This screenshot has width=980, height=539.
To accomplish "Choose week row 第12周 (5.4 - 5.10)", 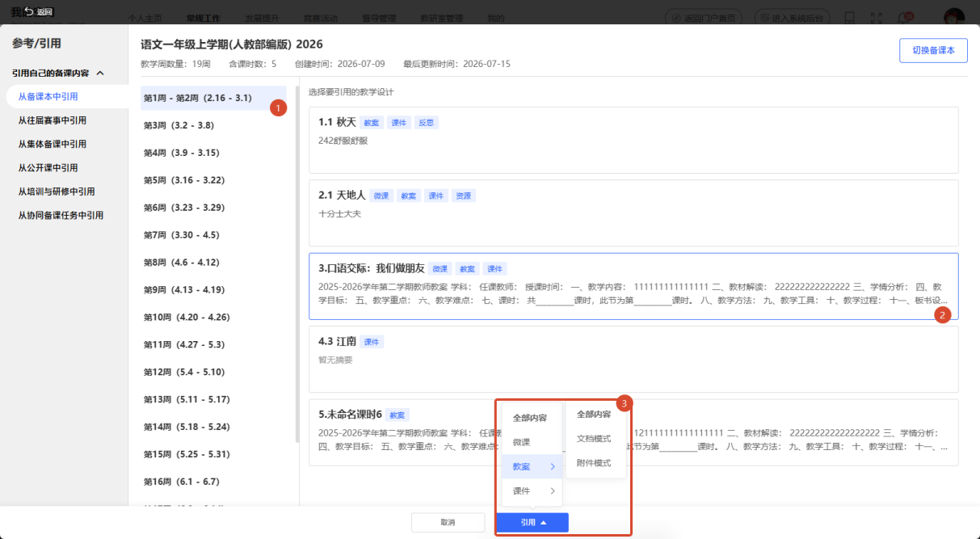I will point(213,373).
